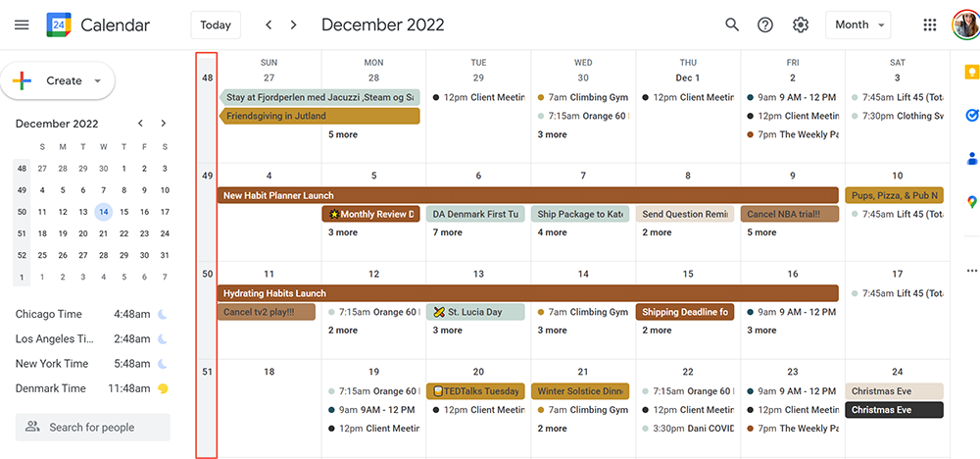980x459 pixels.
Task: Open the main menu hamburger icon
Action: (22, 25)
